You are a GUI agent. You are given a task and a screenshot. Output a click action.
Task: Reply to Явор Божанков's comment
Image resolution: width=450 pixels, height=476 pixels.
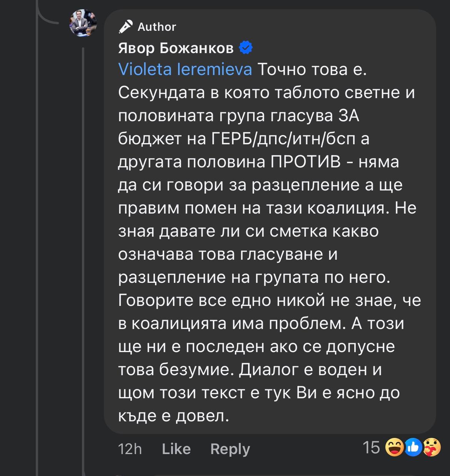tap(230, 449)
